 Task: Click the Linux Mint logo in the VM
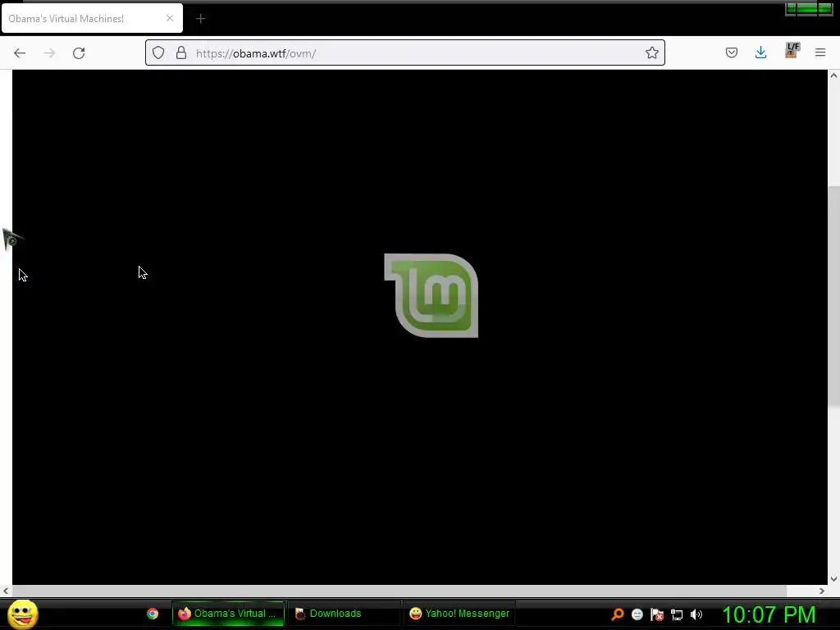point(431,295)
